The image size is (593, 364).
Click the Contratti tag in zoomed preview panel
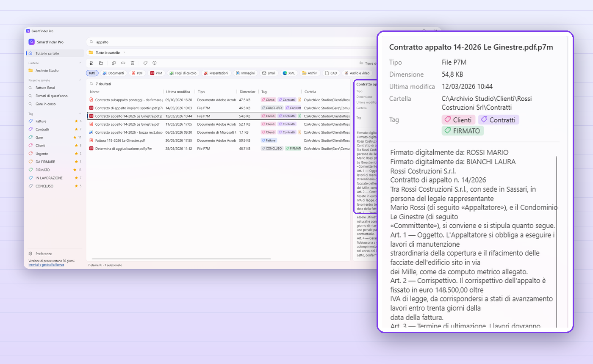499,120
